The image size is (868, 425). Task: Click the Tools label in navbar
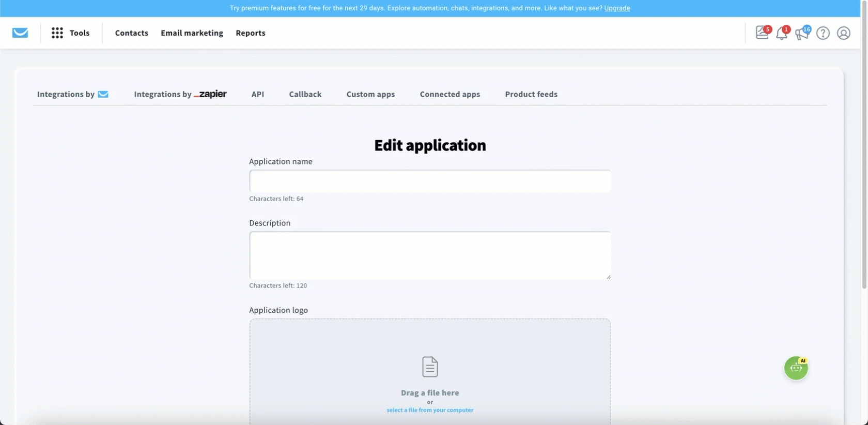[80, 33]
